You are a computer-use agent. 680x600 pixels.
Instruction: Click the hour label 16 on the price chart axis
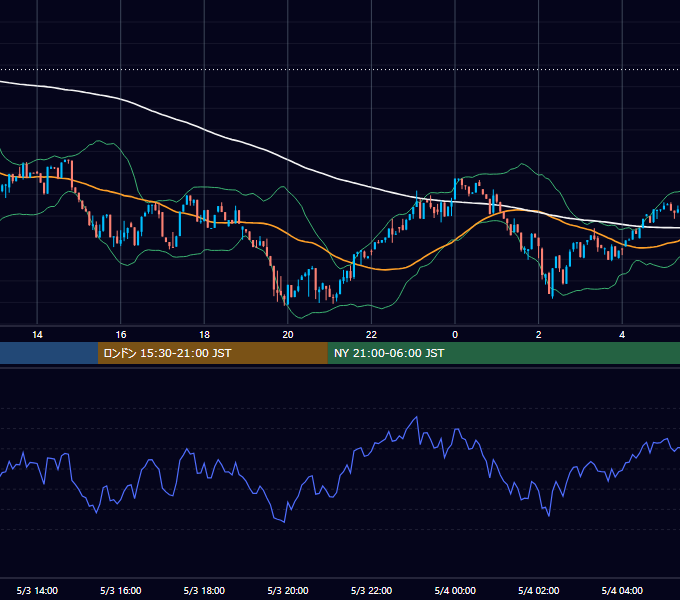pyautogui.click(x=121, y=335)
